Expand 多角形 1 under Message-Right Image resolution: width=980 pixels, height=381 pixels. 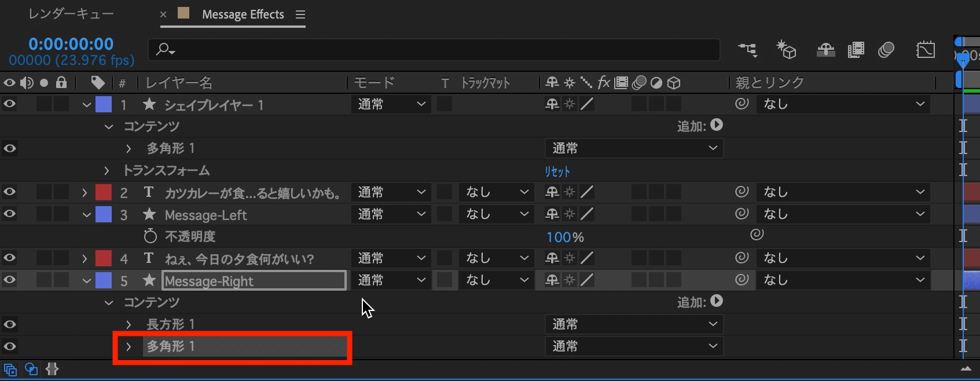click(x=129, y=347)
